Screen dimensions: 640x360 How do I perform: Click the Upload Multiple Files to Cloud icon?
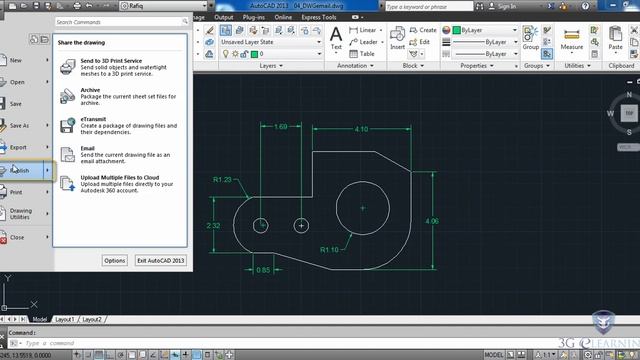(x=67, y=184)
